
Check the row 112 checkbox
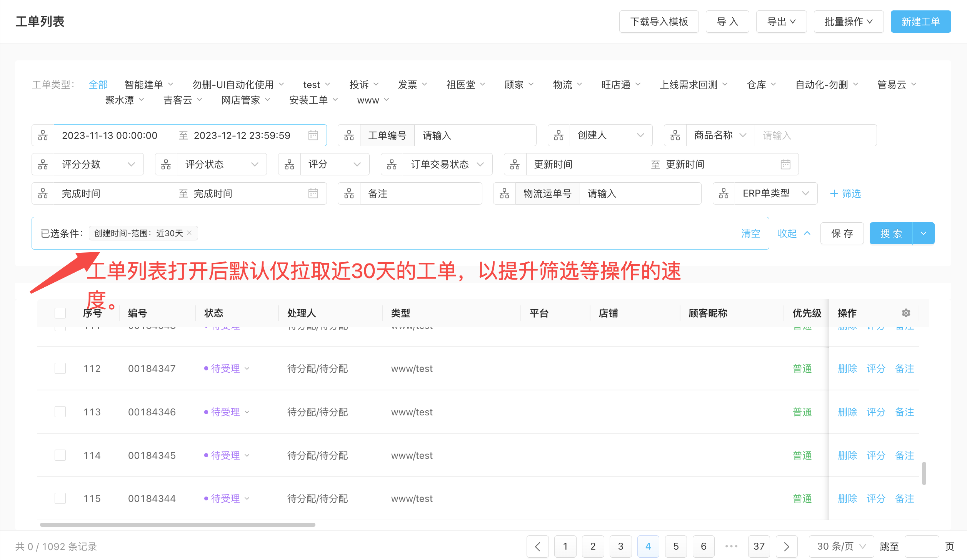60,368
